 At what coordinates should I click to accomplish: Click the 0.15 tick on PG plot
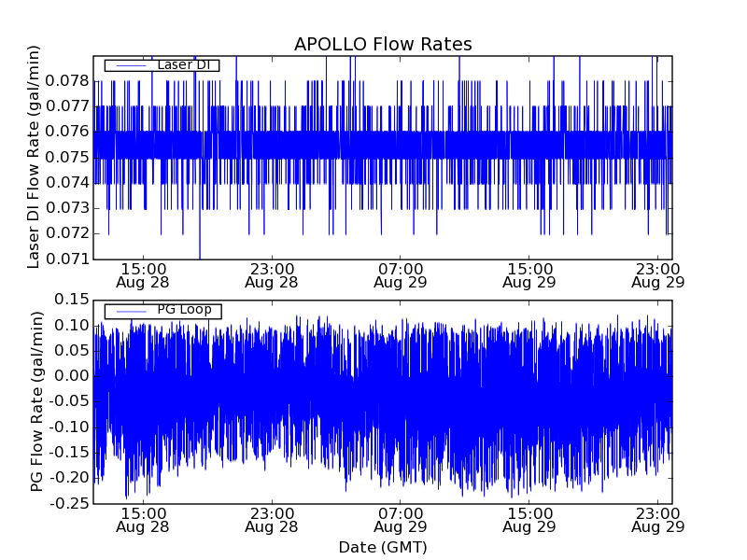pyautogui.click(x=72, y=300)
